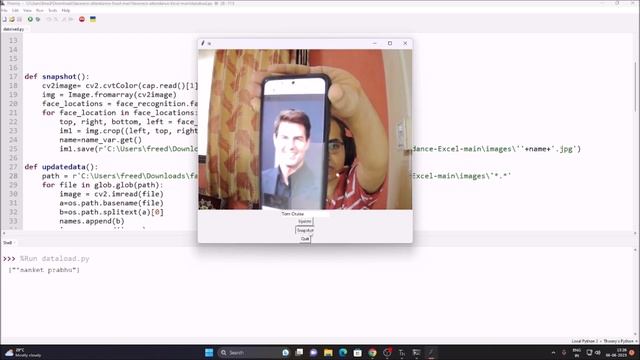Open the weather widget on taskbar

[23, 353]
